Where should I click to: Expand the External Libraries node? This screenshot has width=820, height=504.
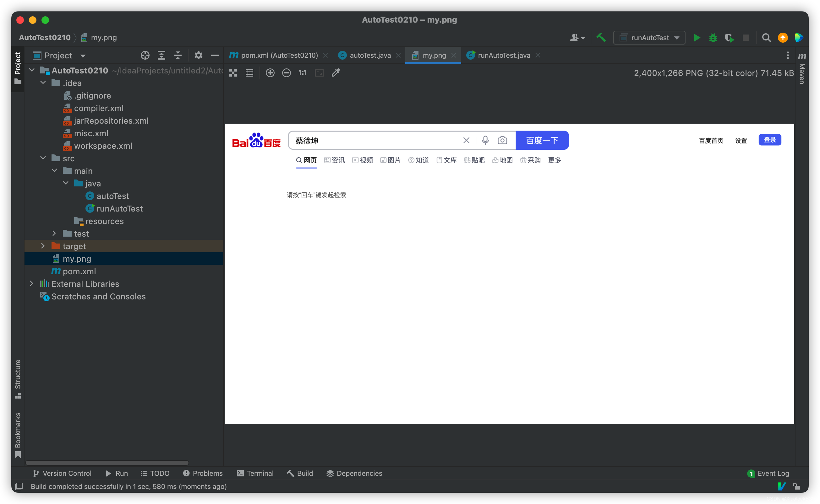click(32, 283)
